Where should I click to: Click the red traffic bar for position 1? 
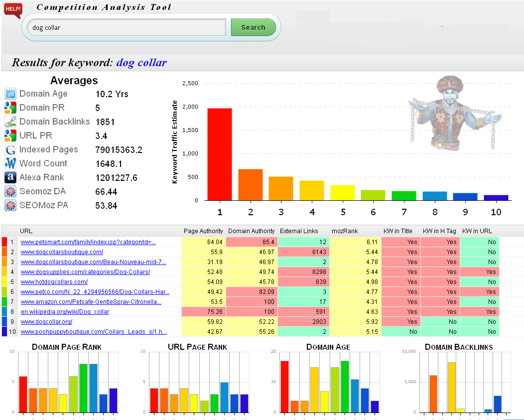click(x=220, y=154)
